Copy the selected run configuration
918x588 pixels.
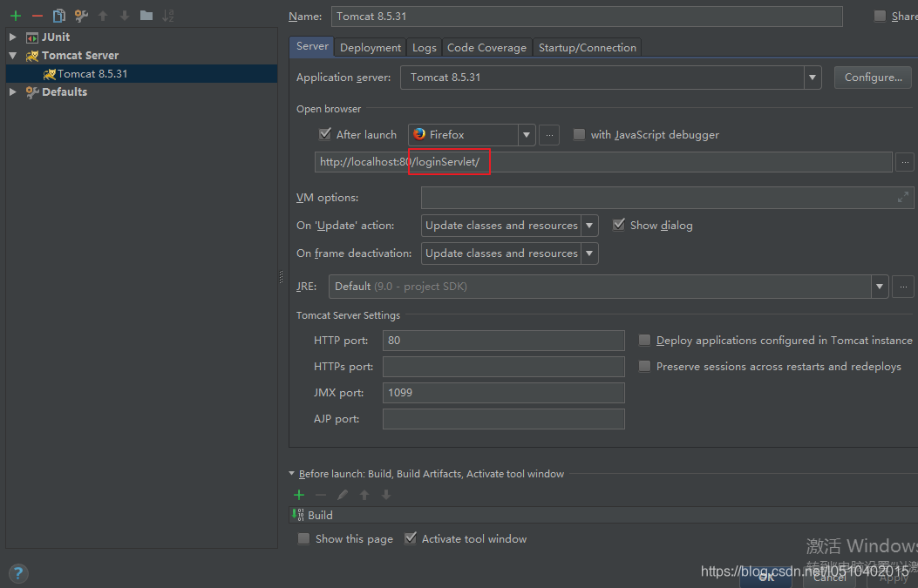[x=59, y=16]
